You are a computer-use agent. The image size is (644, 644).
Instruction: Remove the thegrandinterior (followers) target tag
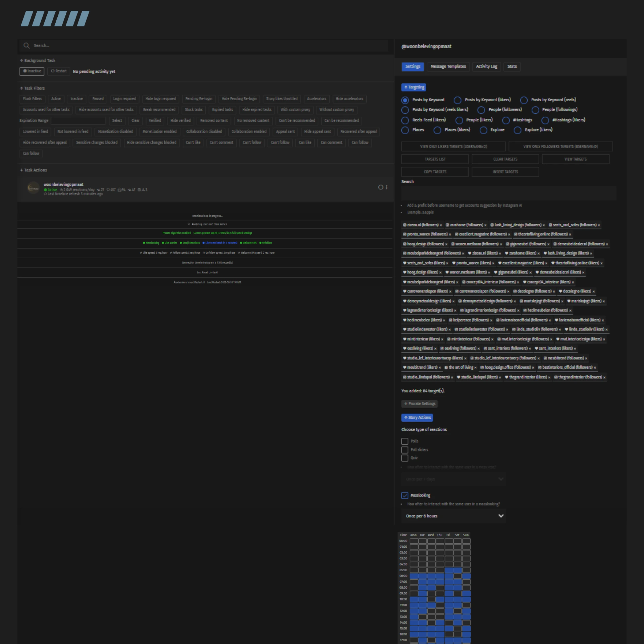point(604,378)
